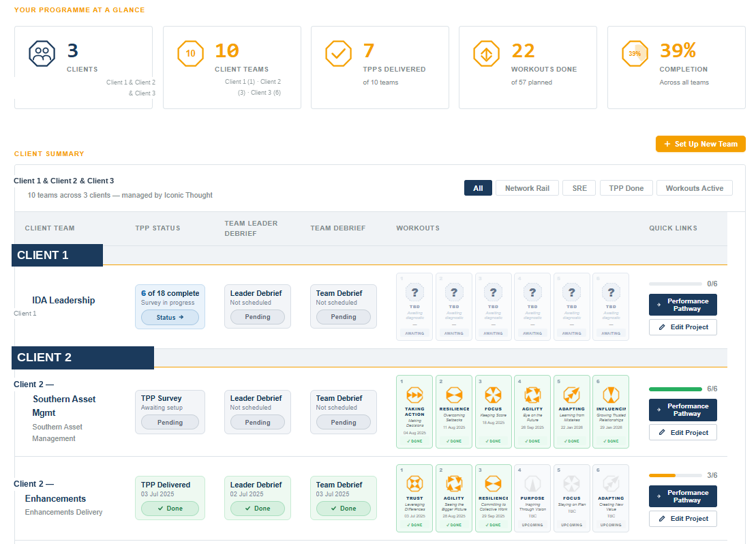The image size is (756, 544).
Task: Click Status button under 6 of 18 complete
Action: click(x=170, y=318)
